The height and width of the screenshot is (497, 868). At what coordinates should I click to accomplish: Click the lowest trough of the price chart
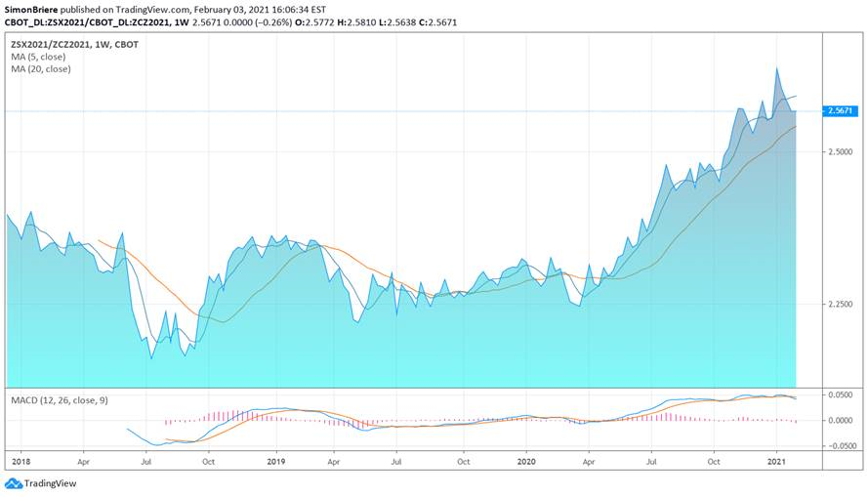151,358
